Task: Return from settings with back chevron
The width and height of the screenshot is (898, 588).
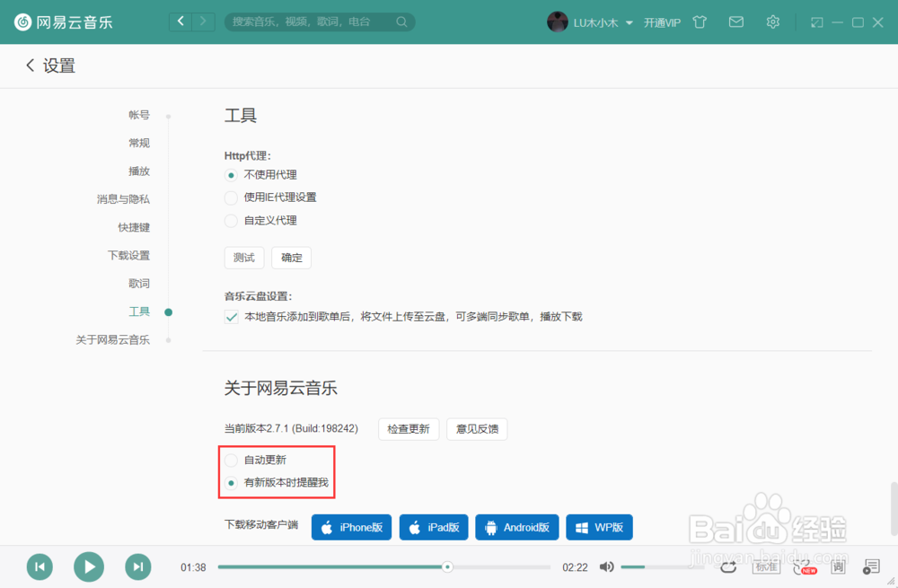Action: 31,66
